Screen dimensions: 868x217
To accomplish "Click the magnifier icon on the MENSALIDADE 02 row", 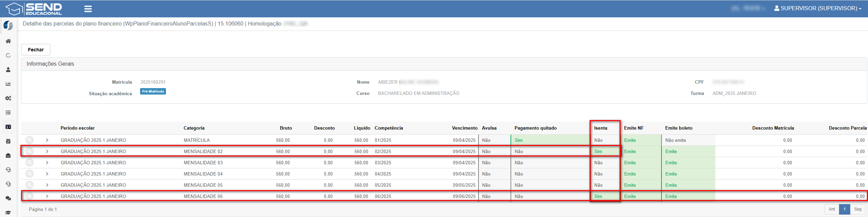I will tap(30, 151).
